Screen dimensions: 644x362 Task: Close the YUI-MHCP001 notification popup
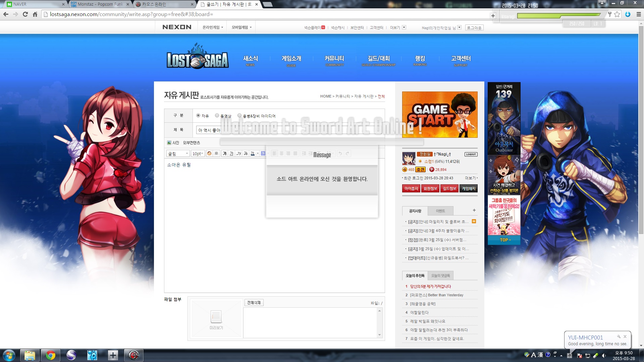625,337
